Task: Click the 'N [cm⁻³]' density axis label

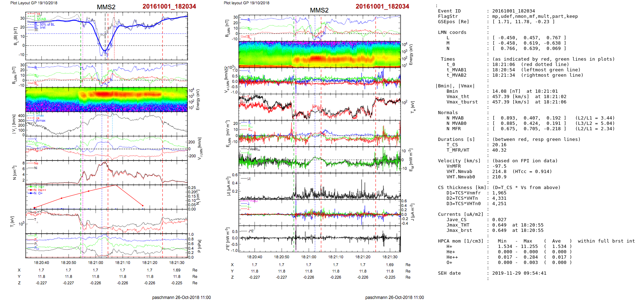Action: click(x=14, y=173)
